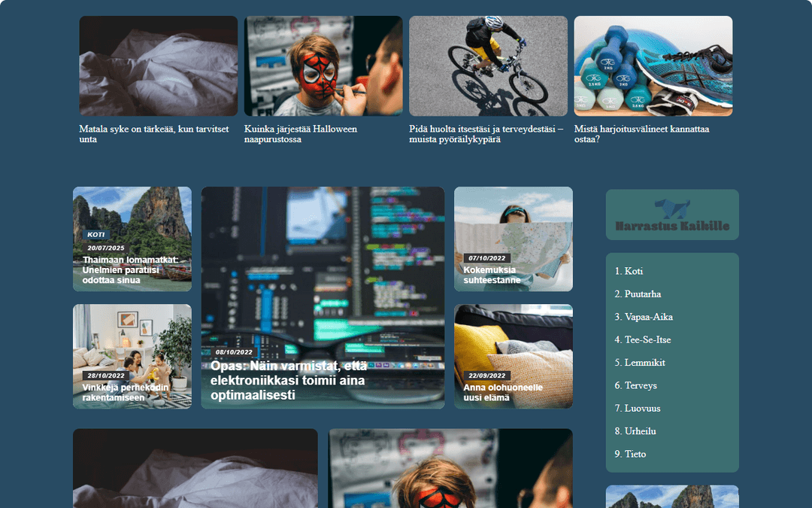Select the Vapaa-Aika menu item

tap(648, 317)
